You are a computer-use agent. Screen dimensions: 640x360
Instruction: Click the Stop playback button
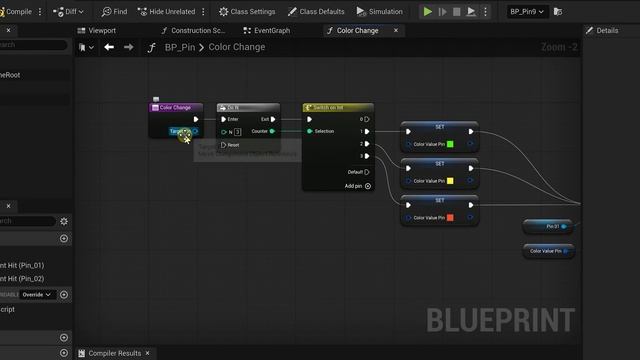point(457,12)
